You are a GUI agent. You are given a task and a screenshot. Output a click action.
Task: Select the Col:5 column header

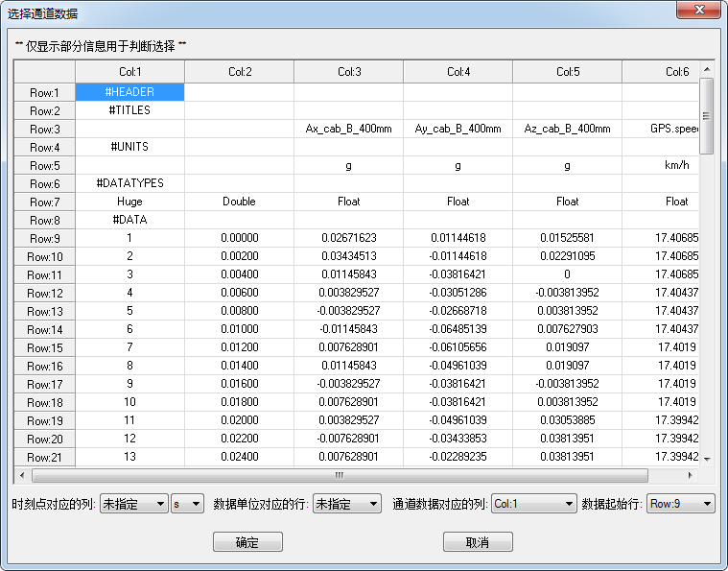pyautogui.click(x=567, y=72)
